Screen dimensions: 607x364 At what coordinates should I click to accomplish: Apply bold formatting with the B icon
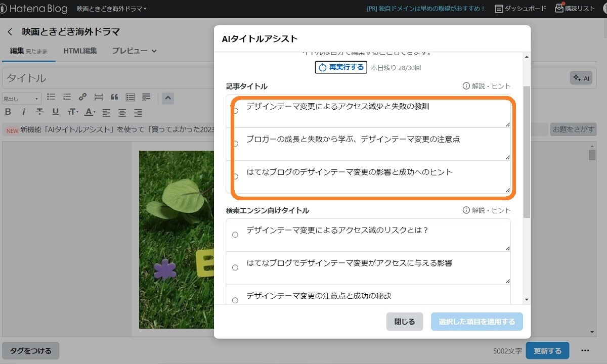(9, 112)
